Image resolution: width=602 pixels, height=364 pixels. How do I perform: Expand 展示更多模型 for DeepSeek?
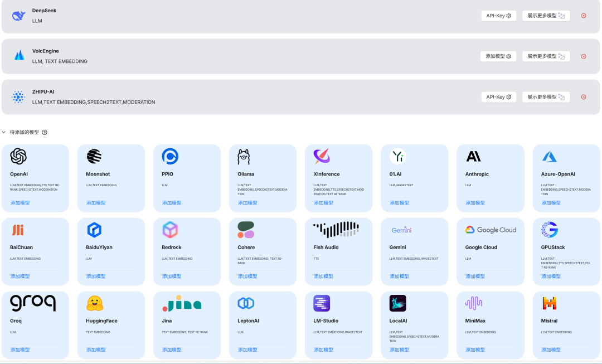[546, 16]
